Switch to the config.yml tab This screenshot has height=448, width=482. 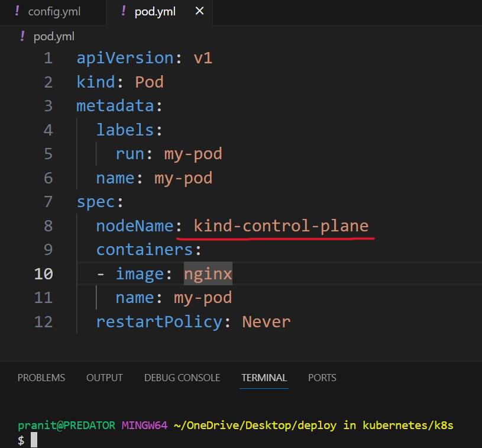click(54, 11)
